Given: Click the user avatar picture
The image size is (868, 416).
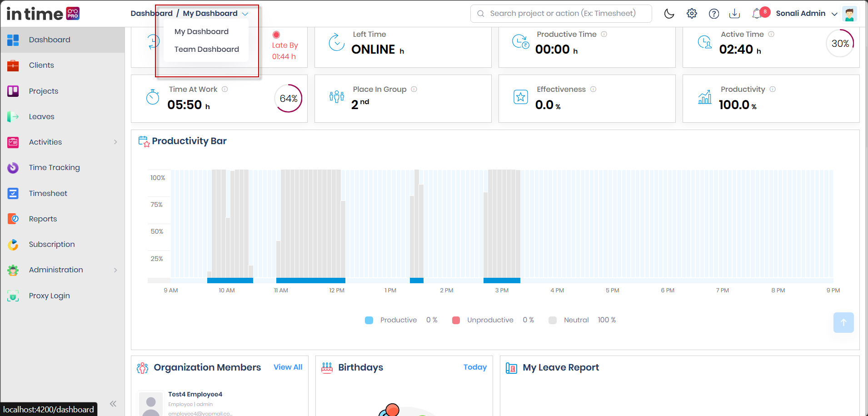Looking at the screenshot, I should click(x=849, y=14).
